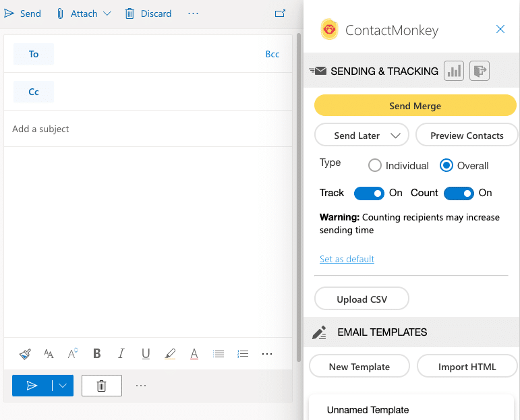The image size is (520, 420).
Task: Click the font size adjust icon with arrows
Action: (73, 353)
